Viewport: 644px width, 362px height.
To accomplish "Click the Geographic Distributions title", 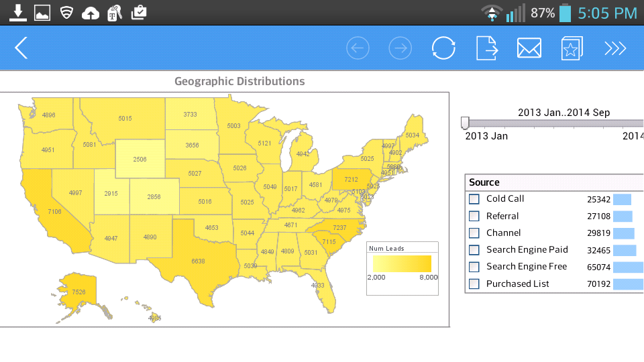I will coord(239,81).
